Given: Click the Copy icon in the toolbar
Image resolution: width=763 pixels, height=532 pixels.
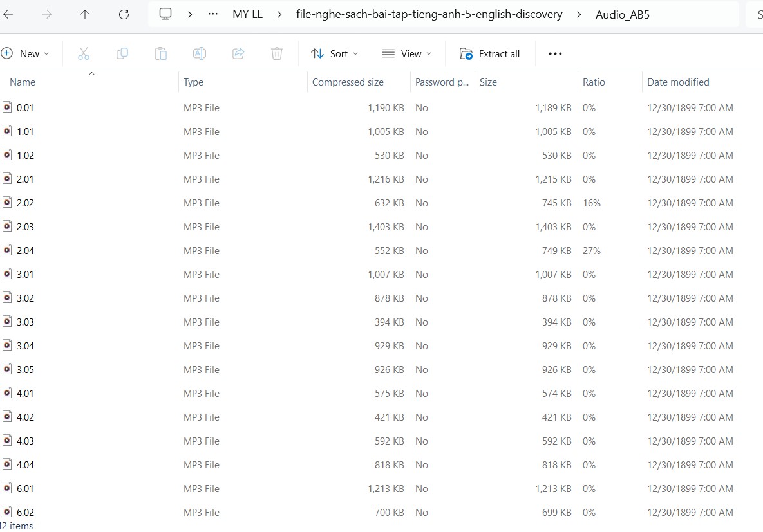Looking at the screenshot, I should tap(122, 53).
